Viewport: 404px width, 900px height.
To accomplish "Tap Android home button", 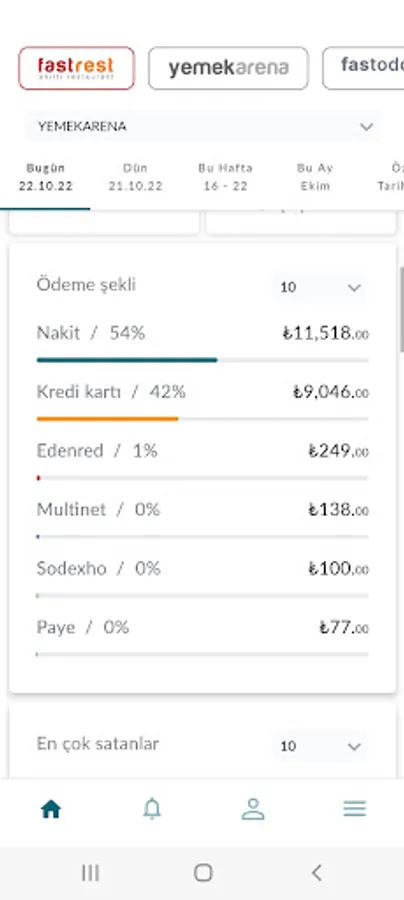I will tap(203, 873).
